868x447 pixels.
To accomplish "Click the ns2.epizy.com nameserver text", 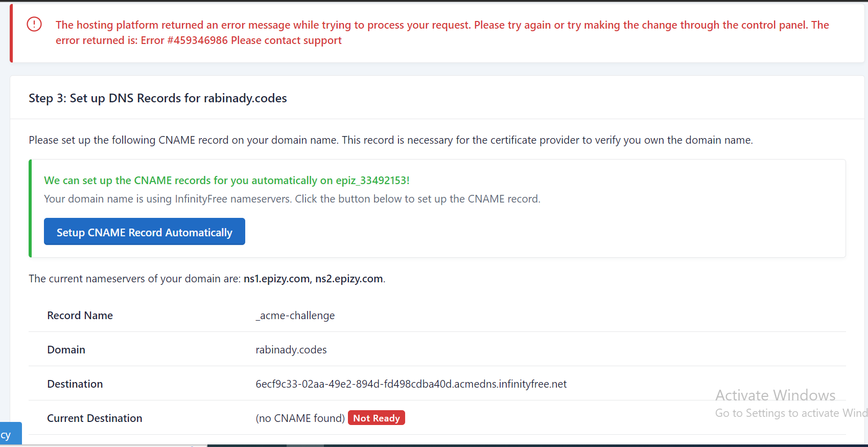I will pyautogui.click(x=349, y=279).
